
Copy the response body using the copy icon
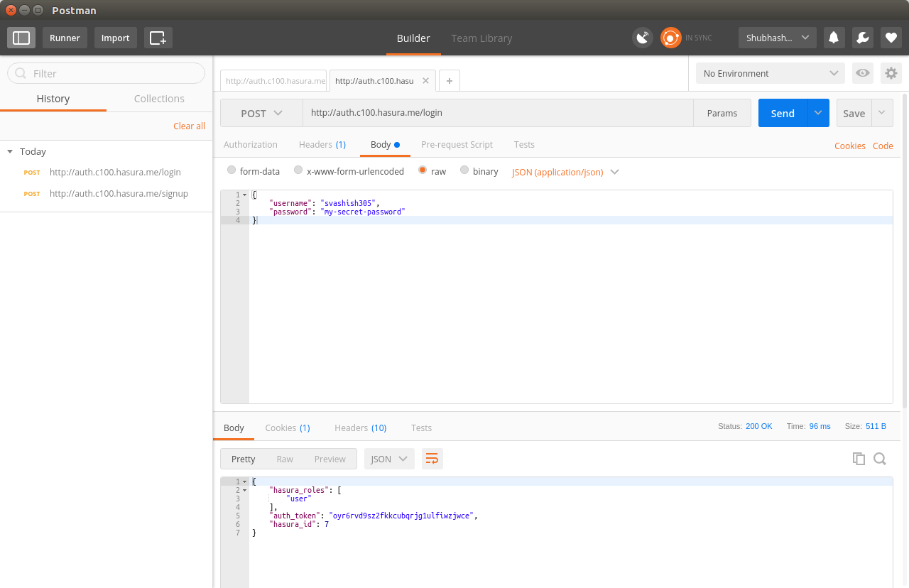coord(859,459)
